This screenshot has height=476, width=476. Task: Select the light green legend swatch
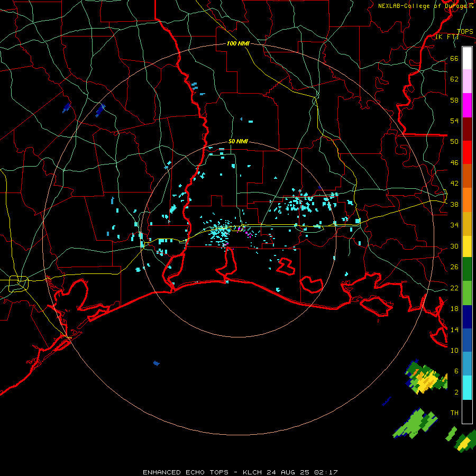point(467,292)
